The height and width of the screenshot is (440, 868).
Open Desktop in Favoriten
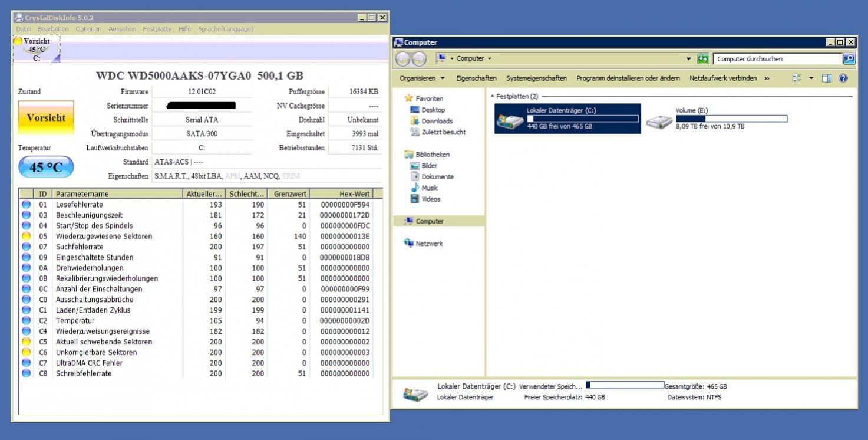[433, 110]
